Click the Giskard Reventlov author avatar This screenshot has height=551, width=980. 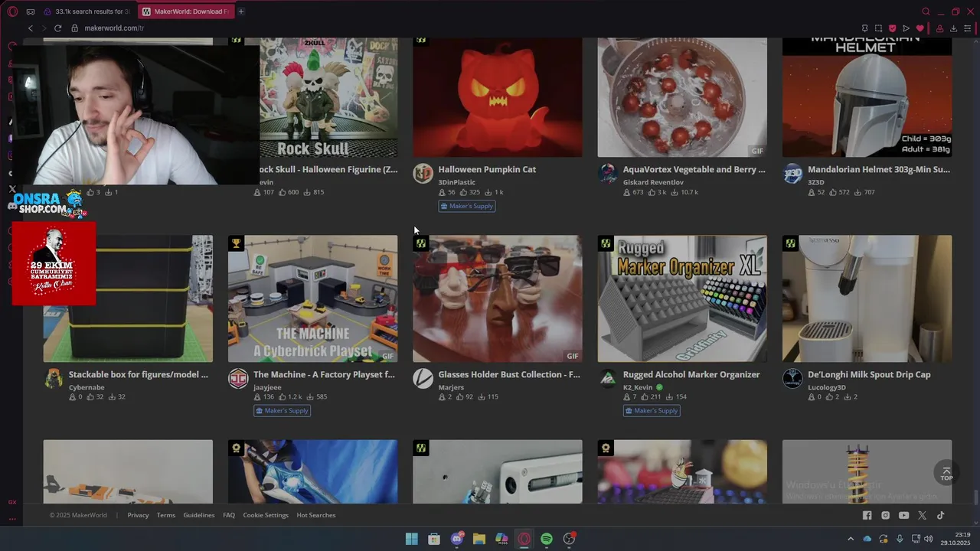(x=607, y=173)
